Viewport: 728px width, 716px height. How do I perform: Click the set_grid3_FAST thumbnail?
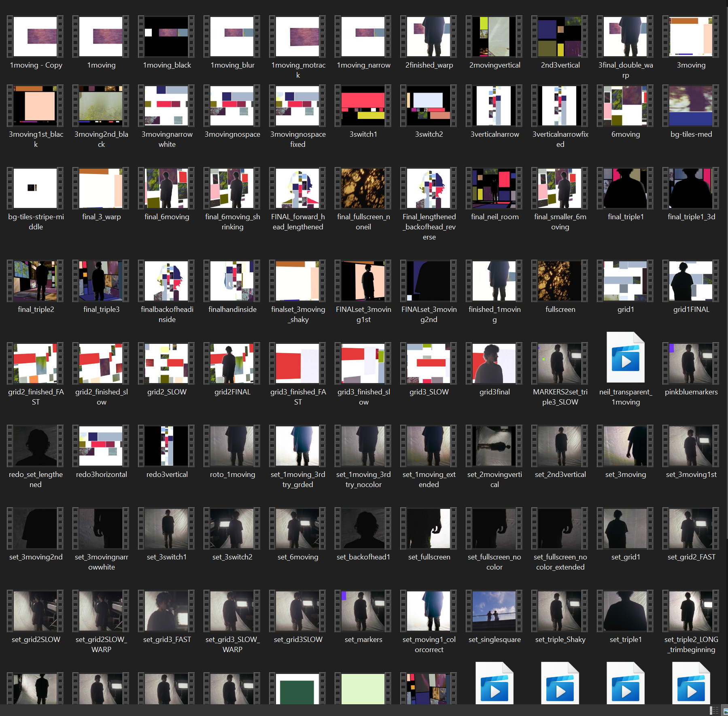point(166,611)
